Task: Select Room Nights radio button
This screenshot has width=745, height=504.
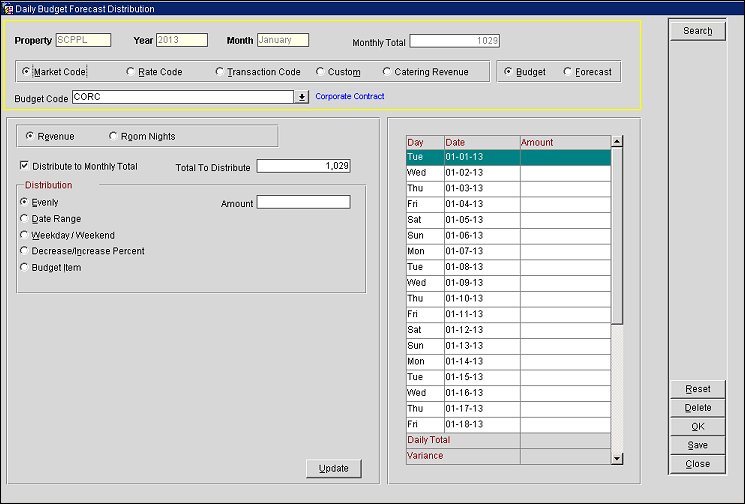Action: pyautogui.click(x=113, y=136)
